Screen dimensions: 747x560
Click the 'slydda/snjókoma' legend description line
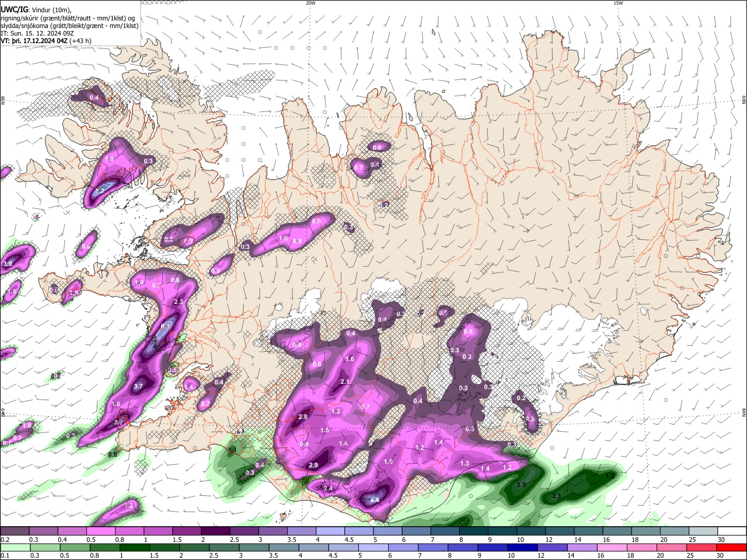(69, 26)
